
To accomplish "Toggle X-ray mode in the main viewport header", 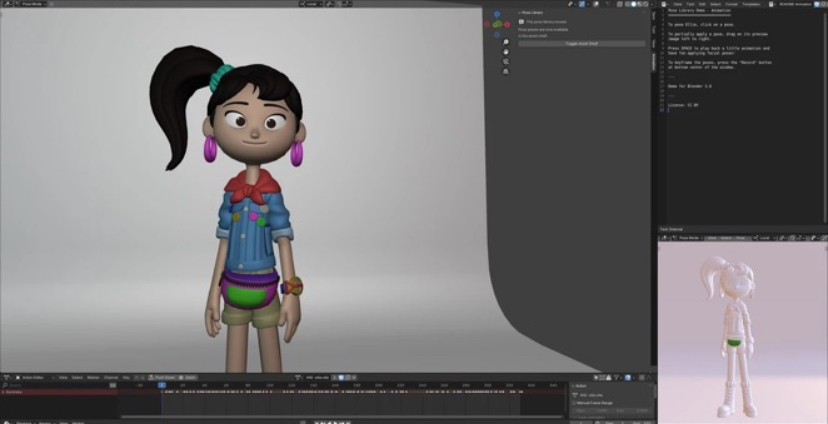I will (x=620, y=4).
